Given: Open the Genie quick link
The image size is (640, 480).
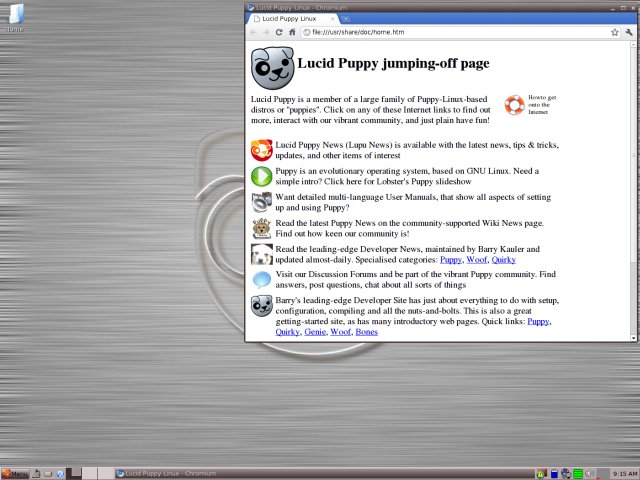Looking at the screenshot, I should pyautogui.click(x=315, y=332).
